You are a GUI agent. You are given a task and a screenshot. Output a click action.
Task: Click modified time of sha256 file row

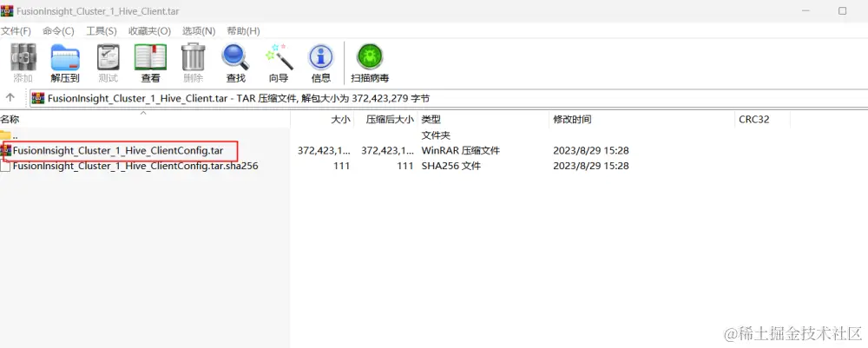click(x=591, y=166)
